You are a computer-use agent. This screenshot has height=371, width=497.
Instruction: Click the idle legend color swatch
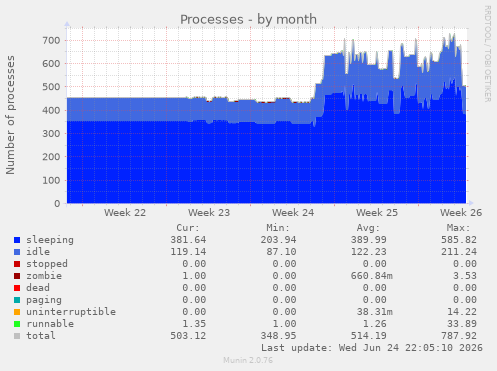coord(17,252)
